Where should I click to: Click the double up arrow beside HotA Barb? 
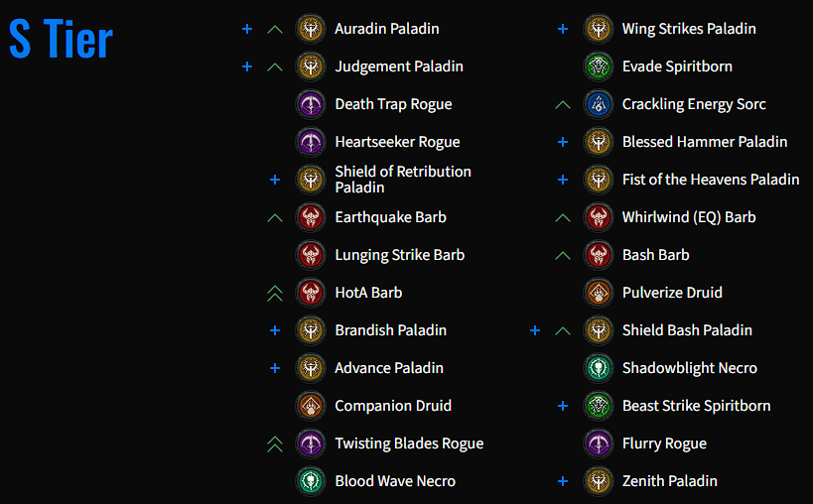click(275, 293)
